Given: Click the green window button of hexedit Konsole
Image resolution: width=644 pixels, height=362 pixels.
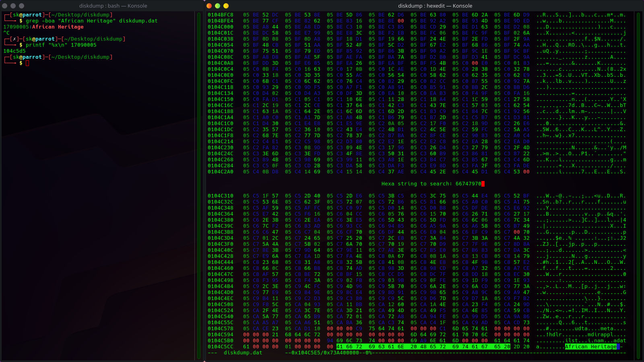Looking at the screenshot, I should tap(217, 6).
